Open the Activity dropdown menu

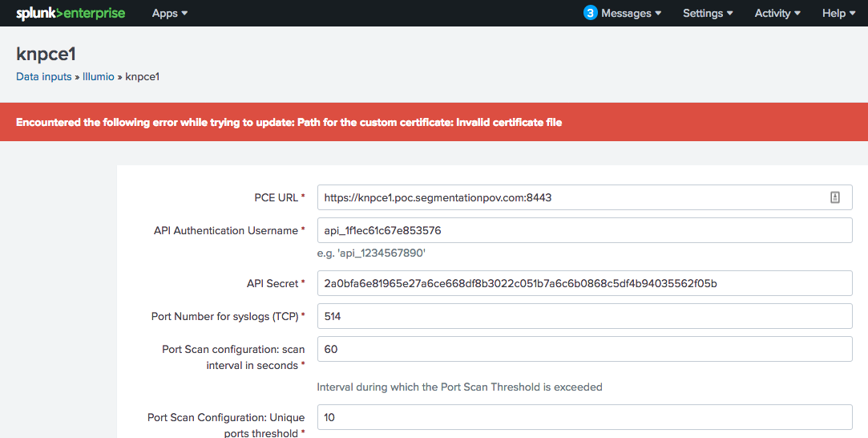coord(777,14)
